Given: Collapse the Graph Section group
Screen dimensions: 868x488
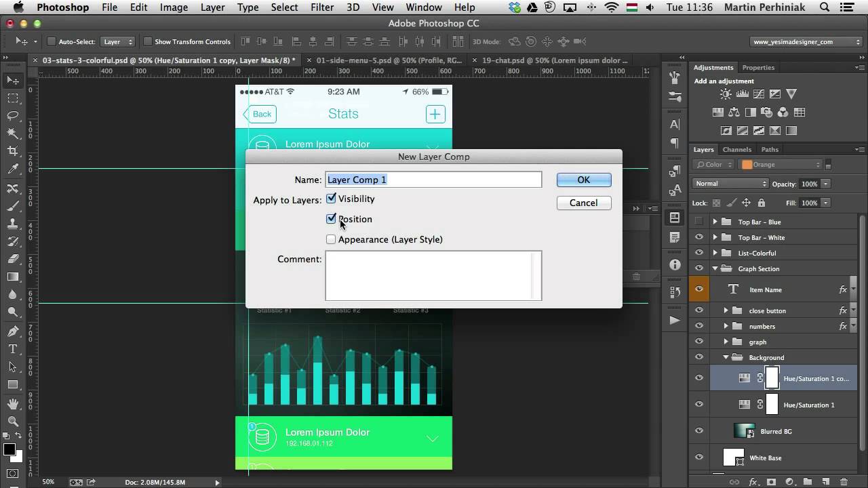Looking at the screenshot, I should 715,268.
